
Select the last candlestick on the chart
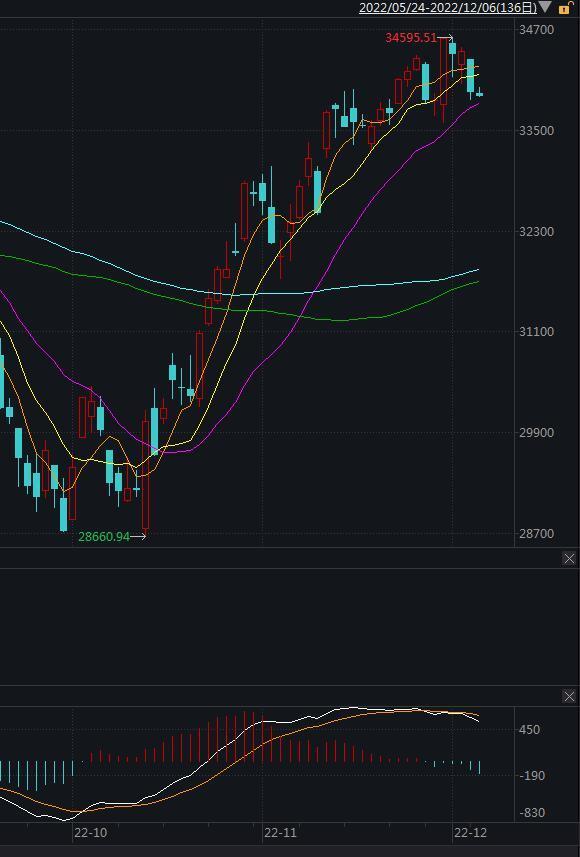[x=479, y=93]
